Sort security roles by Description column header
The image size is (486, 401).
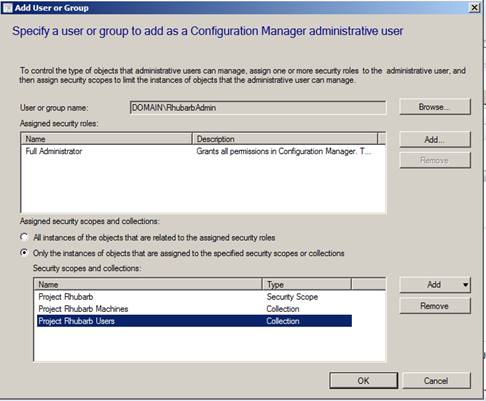(285, 139)
